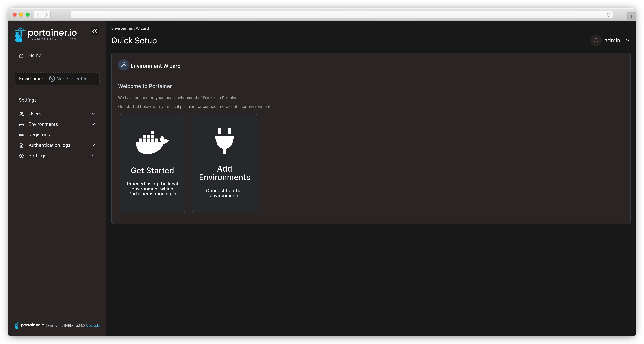644x344 pixels.
Task: Open Registries from the sidebar
Action: pyautogui.click(x=39, y=135)
